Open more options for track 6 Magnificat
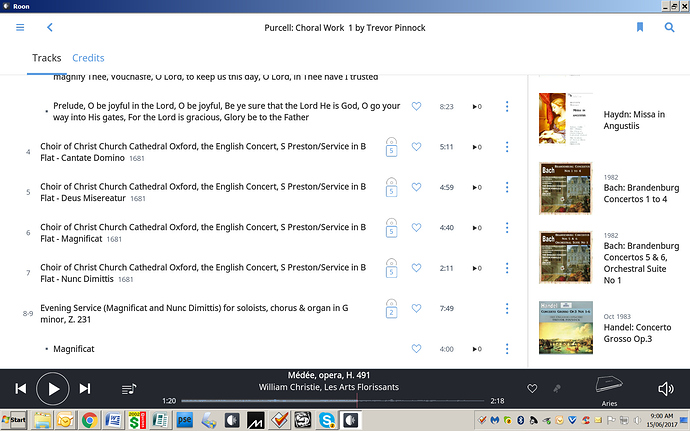 (x=507, y=228)
